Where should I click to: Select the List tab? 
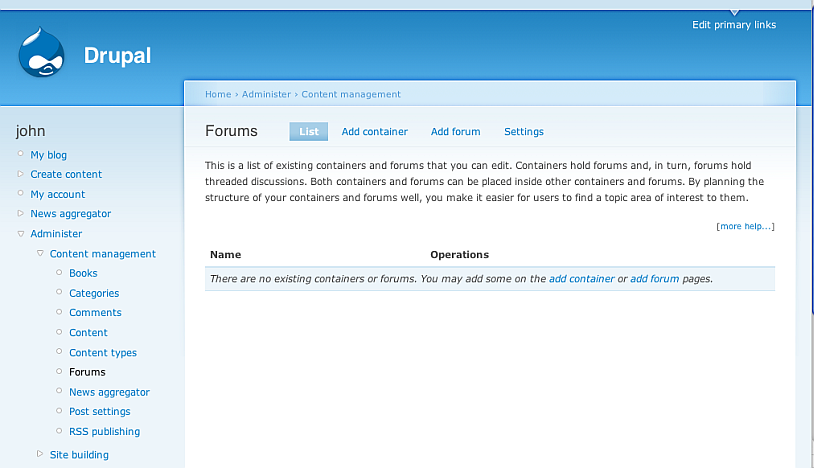pyautogui.click(x=309, y=132)
